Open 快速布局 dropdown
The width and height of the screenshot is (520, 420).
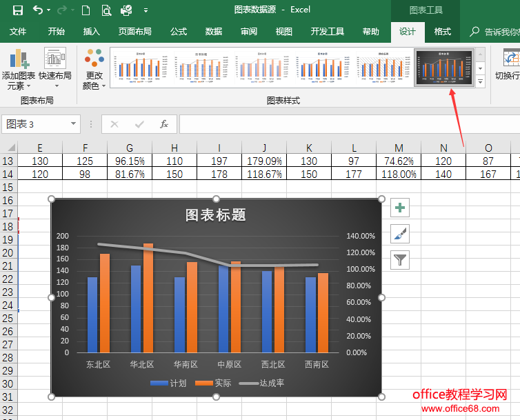tap(55, 69)
